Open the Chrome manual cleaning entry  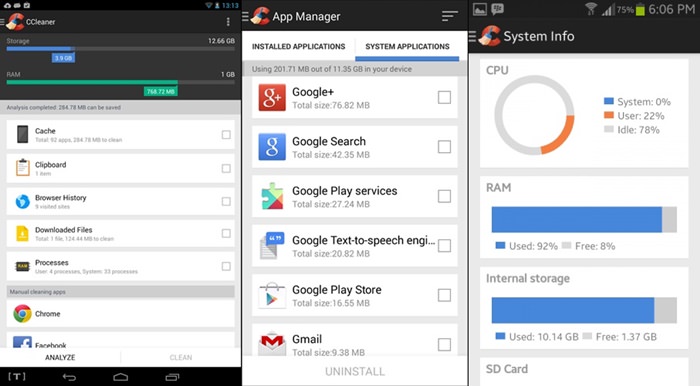(x=121, y=314)
